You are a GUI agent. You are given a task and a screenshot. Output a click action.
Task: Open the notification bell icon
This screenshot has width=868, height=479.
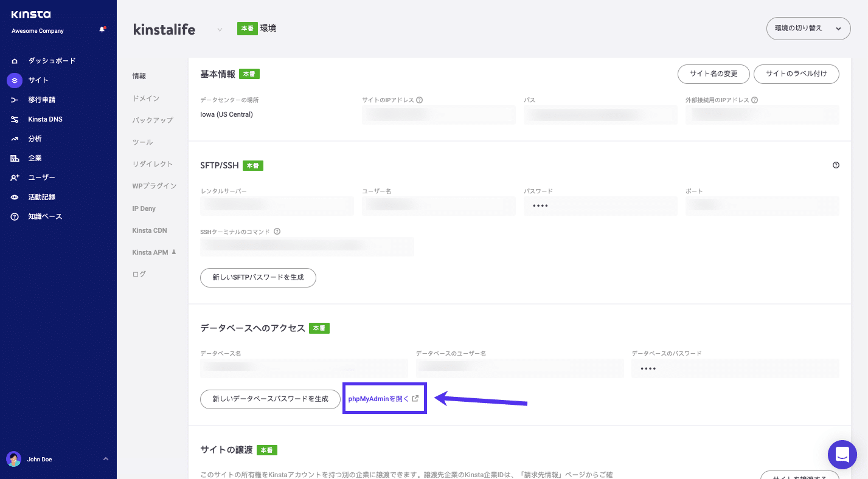pyautogui.click(x=103, y=28)
